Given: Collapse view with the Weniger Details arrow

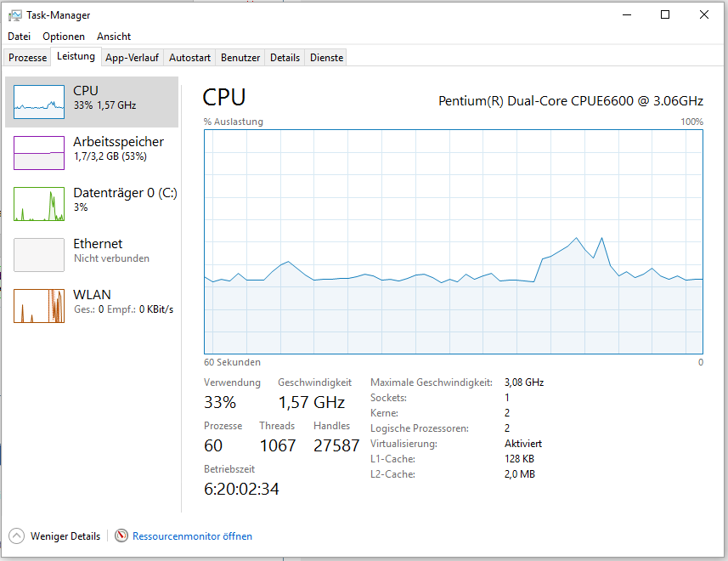Looking at the screenshot, I should pos(16,536).
